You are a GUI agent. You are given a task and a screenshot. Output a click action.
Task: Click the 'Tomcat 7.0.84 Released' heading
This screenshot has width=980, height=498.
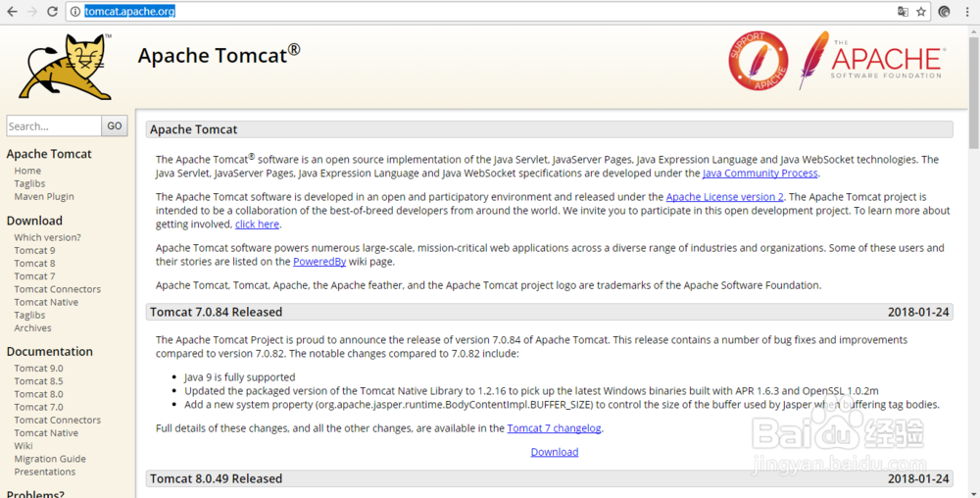pos(217,312)
